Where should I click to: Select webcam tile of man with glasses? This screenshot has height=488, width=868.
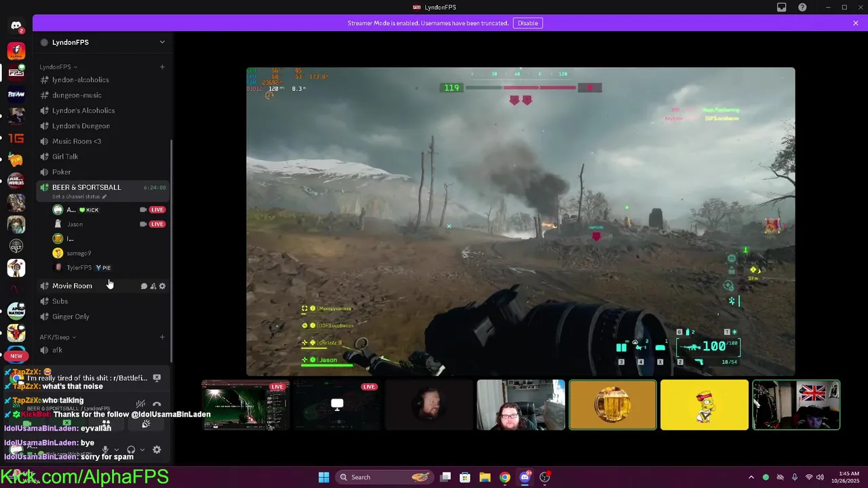(x=521, y=405)
